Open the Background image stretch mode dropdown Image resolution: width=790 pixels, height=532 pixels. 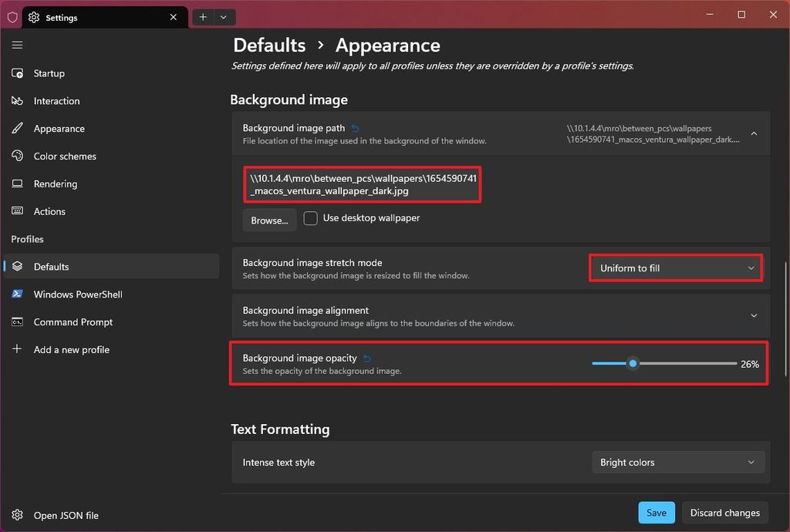tap(675, 268)
